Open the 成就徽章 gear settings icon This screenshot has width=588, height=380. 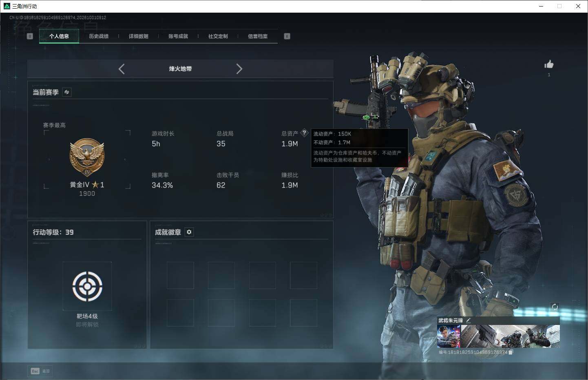tap(189, 232)
